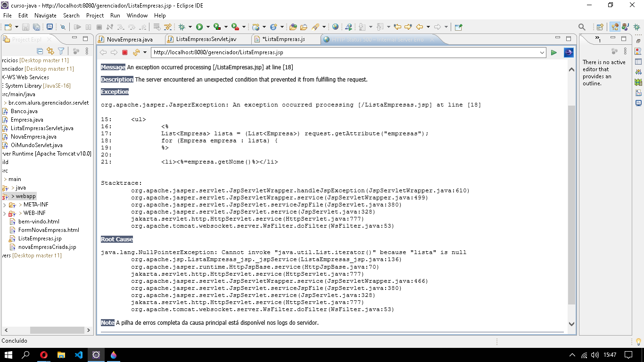Open Opera from the taskbar
Screen dimensions: 644x362
coord(44,354)
